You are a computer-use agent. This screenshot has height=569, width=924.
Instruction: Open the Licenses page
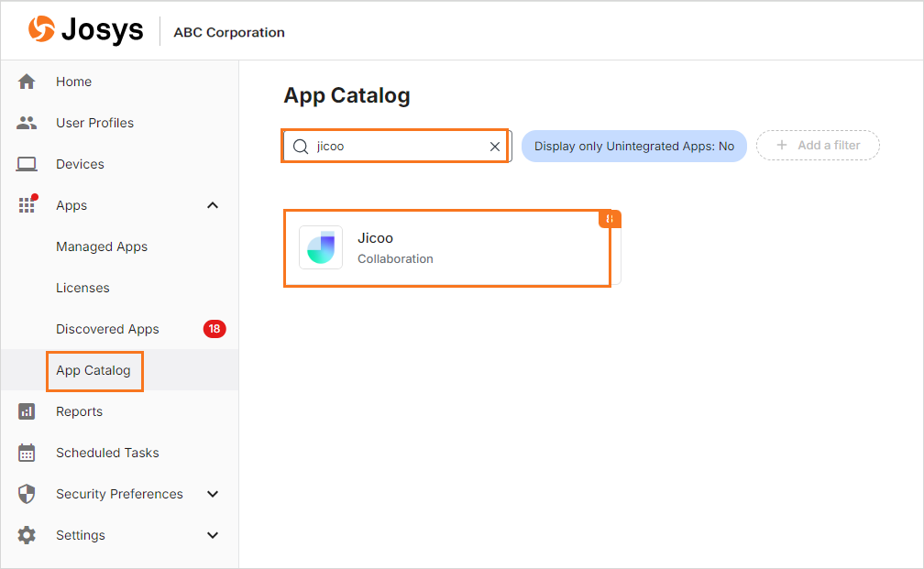pos(82,288)
